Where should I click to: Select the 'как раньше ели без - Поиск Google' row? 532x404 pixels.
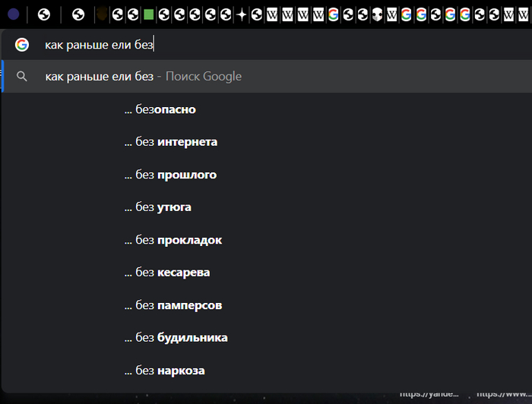pyautogui.click(x=144, y=77)
